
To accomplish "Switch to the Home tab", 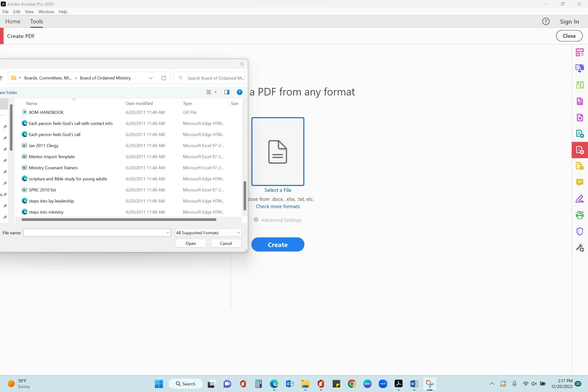I will 13,21.
